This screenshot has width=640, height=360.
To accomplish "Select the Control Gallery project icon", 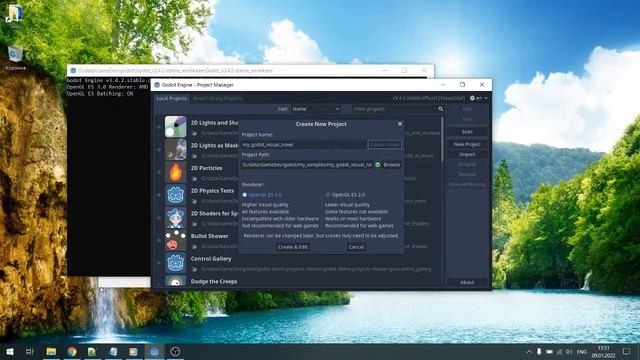I will (x=176, y=262).
